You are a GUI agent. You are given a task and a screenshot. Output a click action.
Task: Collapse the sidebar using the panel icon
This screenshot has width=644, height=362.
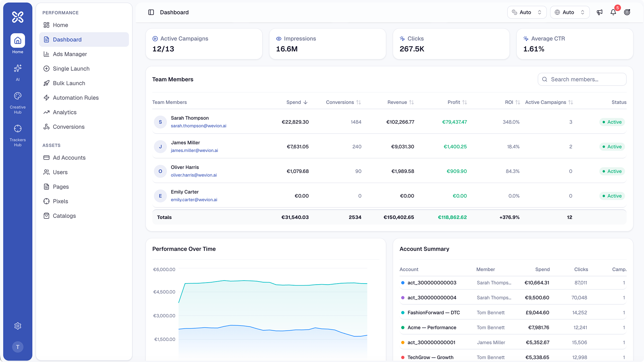152,12
